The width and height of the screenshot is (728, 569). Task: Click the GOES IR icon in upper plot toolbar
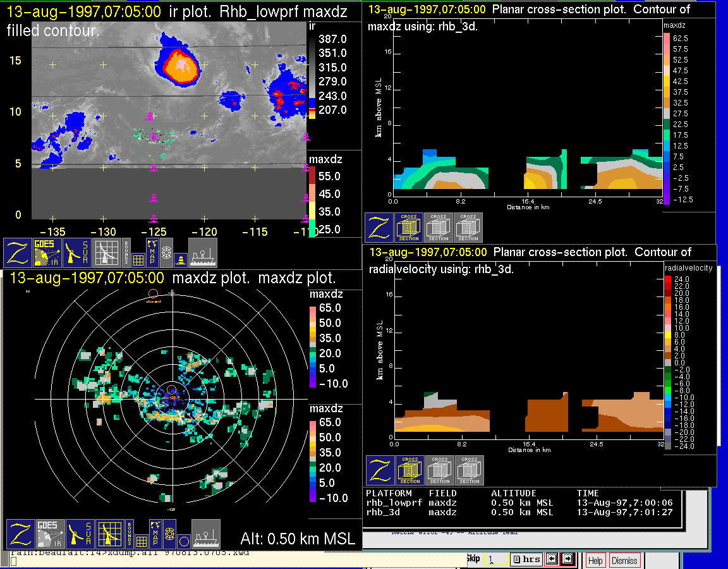(x=48, y=252)
